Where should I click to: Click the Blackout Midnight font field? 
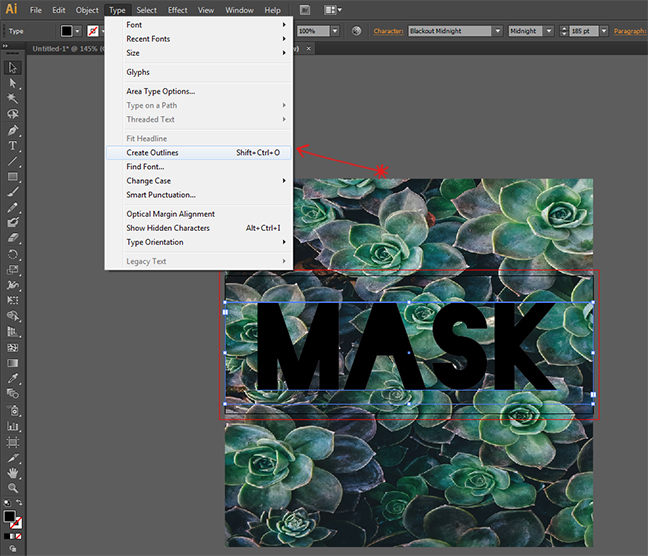450,31
